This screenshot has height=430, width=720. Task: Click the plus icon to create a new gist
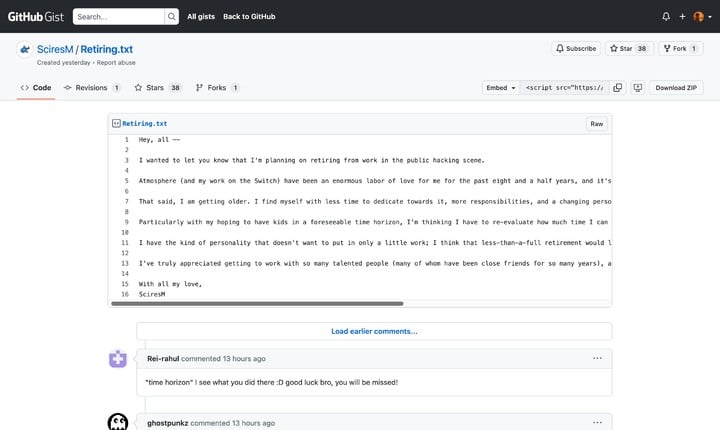pos(682,17)
